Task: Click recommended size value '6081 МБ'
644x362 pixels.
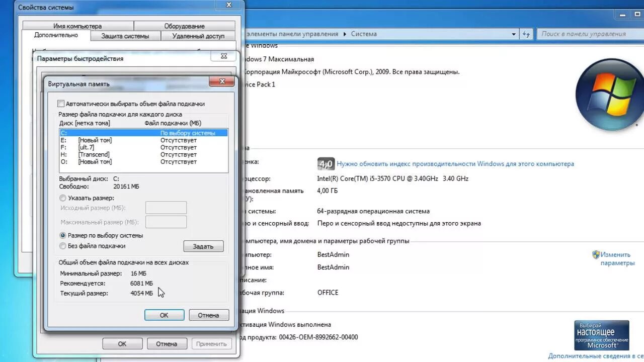Action: click(x=141, y=283)
